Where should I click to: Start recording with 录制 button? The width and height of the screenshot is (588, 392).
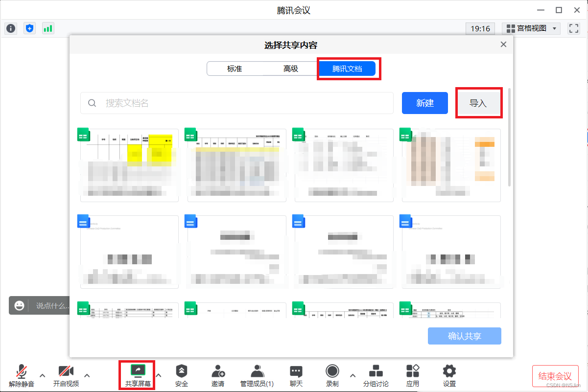tap(332, 376)
